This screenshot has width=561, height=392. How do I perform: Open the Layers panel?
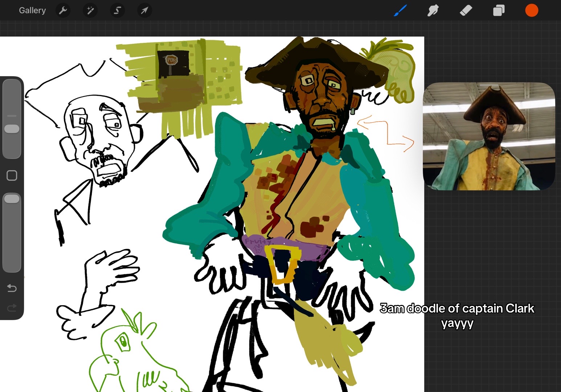(499, 11)
